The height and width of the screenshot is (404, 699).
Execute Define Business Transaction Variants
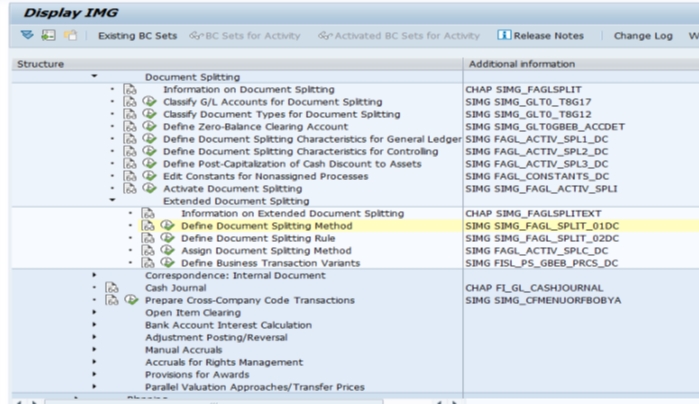(168, 263)
